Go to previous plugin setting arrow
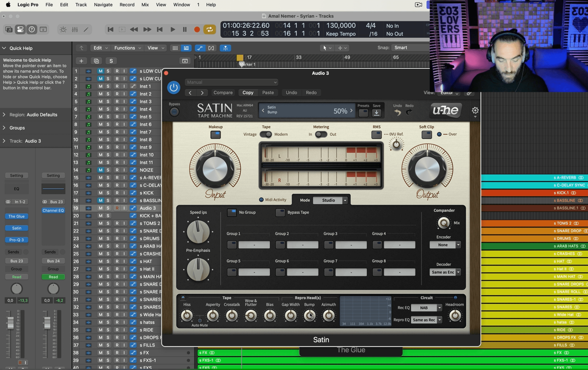 (190, 93)
